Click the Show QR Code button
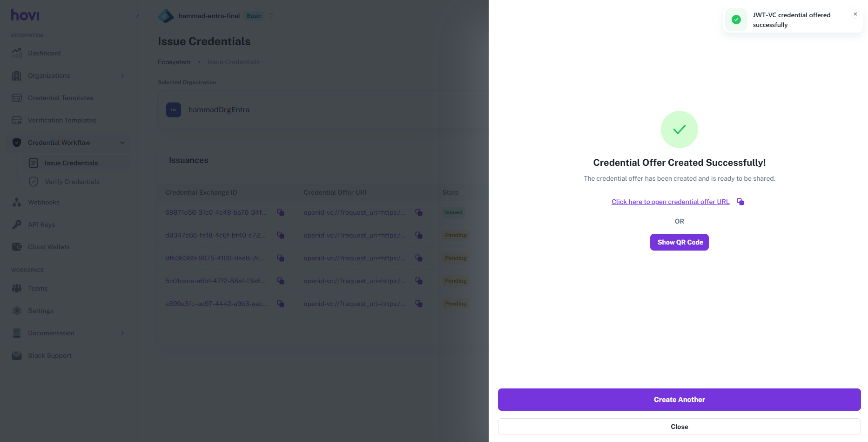 pos(679,242)
